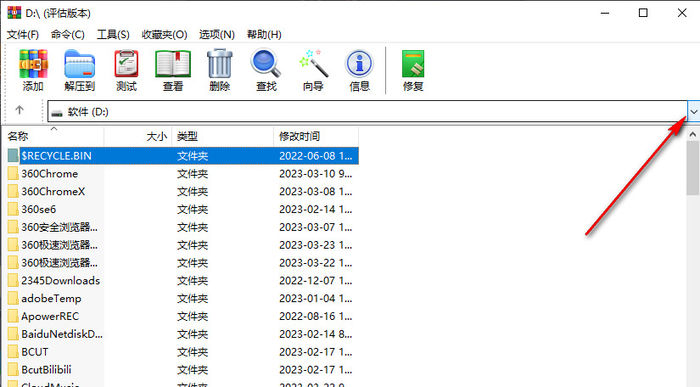Click the date 2023-03-10 of 360Chrome
This screenshot has height=387, width=700.
316,174
